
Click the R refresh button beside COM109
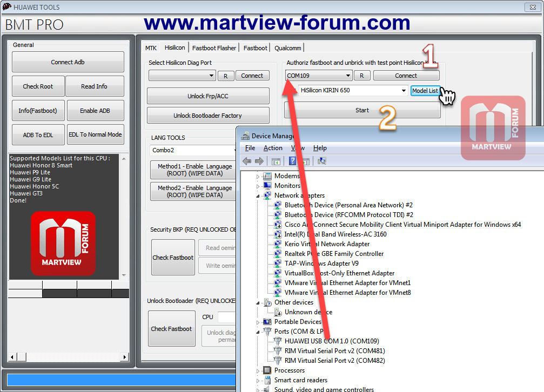361,75
